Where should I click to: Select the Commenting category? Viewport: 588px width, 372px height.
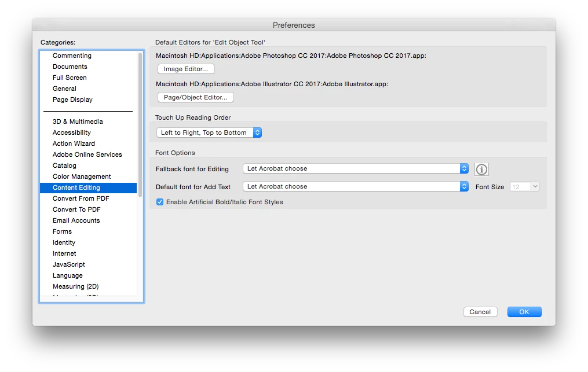coord(89,56)
